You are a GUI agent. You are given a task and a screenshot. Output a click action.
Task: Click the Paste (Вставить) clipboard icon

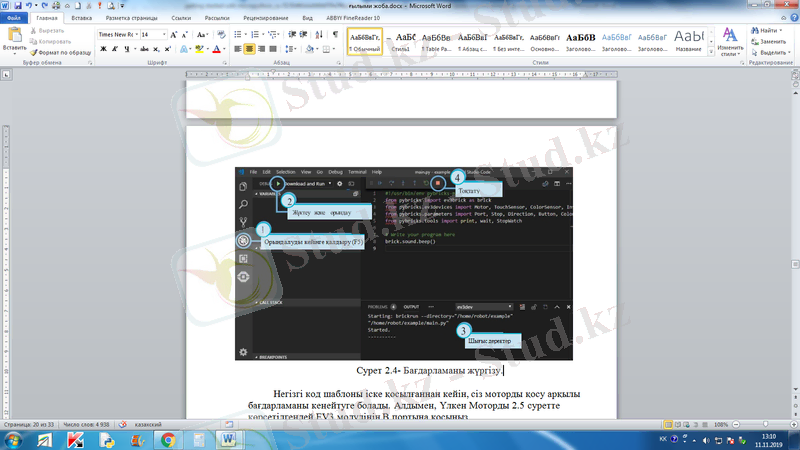click(x=15, y=35)
